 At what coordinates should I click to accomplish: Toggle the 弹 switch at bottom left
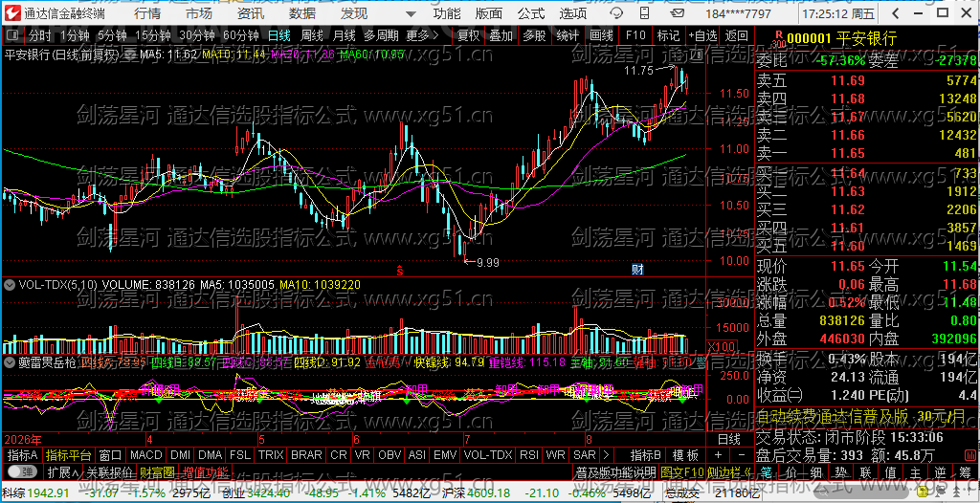point(21,470)
